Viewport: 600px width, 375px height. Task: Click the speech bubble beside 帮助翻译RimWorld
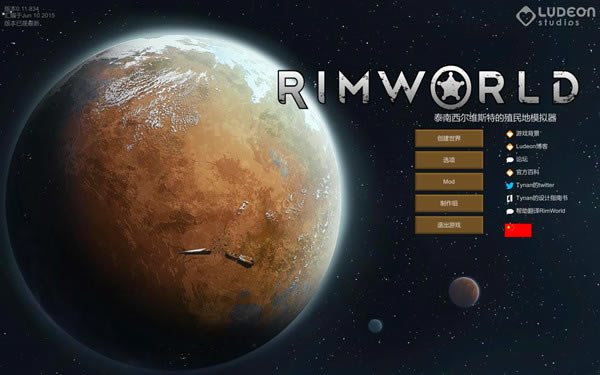(x=510, y=211)
